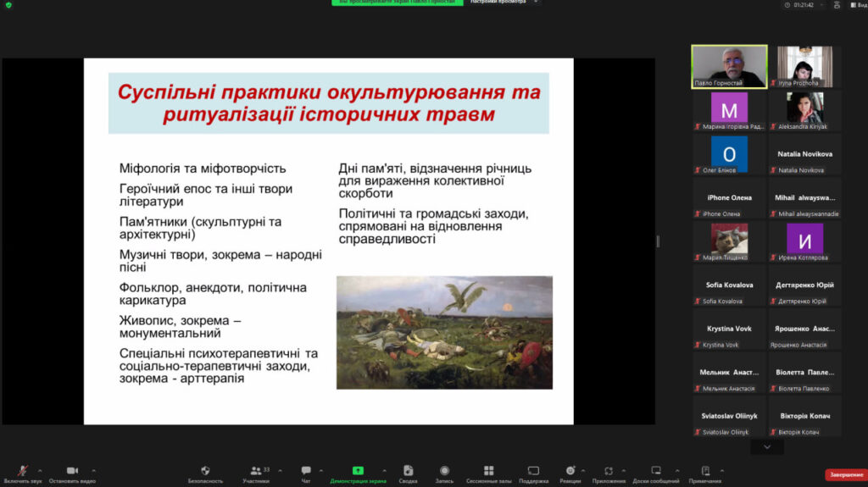Open the Доски сообщений whiteboards icon
This screenshot has height=487, width=868.
coord(655,471)
